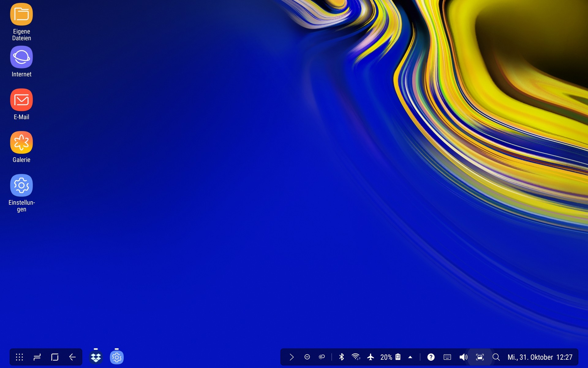Image resolution: width=588 pixels, height=368 pixels.
Task: Click the Wi-Fi status icon
Action: click(x=356, y=357)
